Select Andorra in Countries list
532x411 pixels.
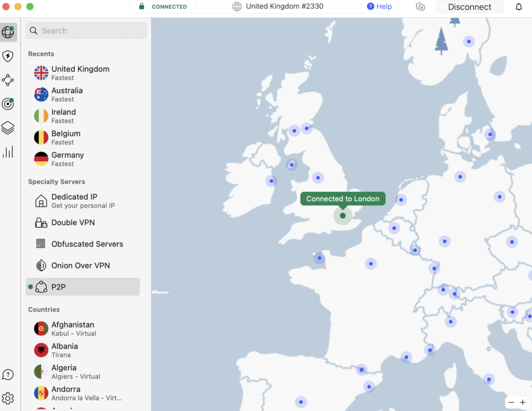tap(83, 393)
